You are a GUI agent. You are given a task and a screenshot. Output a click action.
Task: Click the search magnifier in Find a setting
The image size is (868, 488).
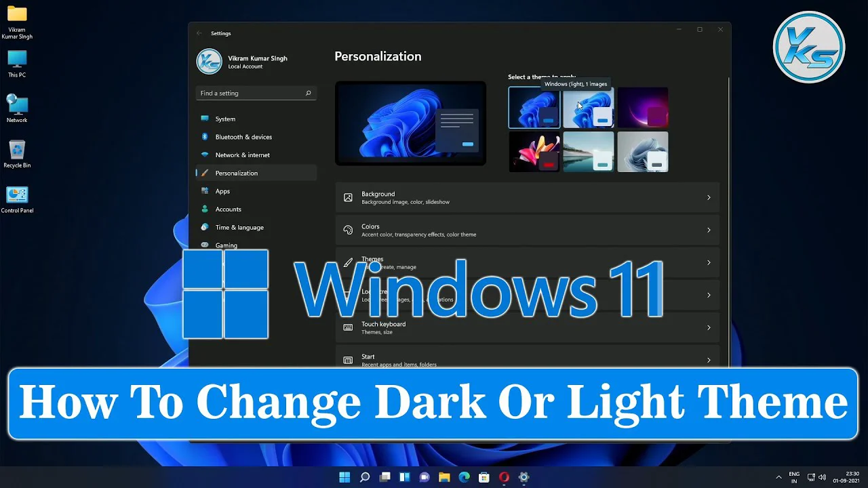(x=308, y=94)
